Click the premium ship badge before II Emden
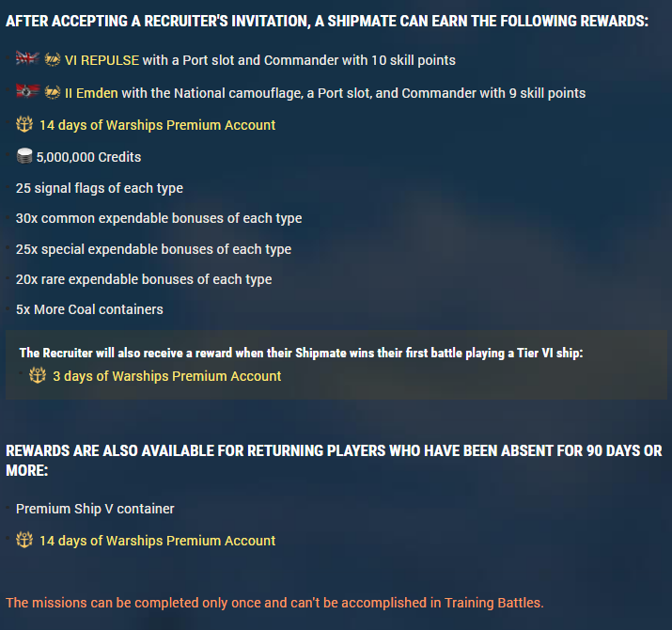Screen dimensions: 672x630 (x=53, y=92)
